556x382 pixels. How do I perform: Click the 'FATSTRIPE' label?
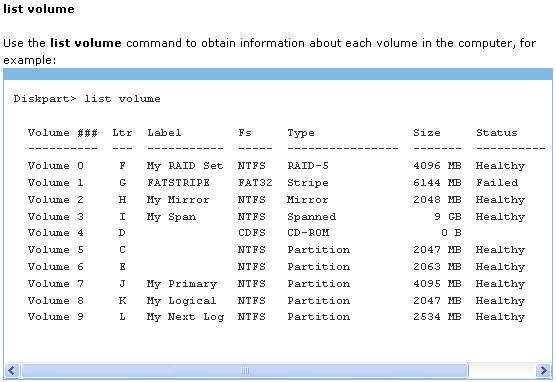click(178, 183)
